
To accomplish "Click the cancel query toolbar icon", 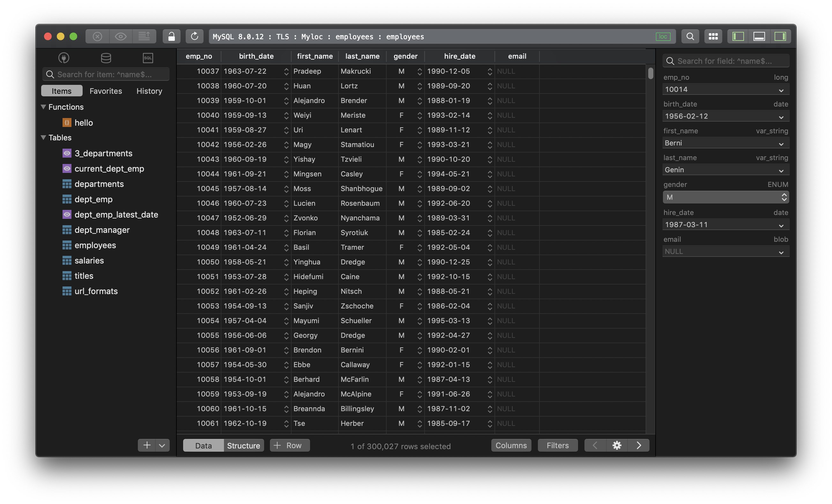I will click(97, 36).
